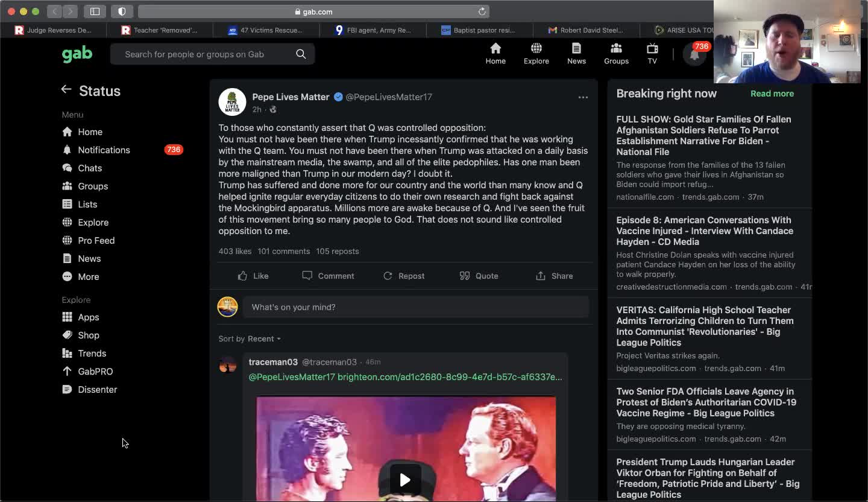The image size is (868, 502).
Task: View the 403 likes list
Action: tap(234, 251)
